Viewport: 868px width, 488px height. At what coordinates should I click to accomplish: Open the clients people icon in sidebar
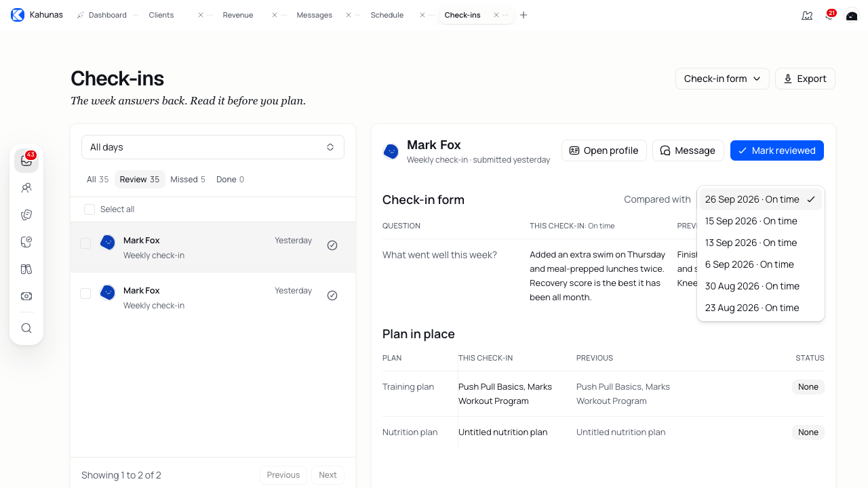click(x=26, y=188)
